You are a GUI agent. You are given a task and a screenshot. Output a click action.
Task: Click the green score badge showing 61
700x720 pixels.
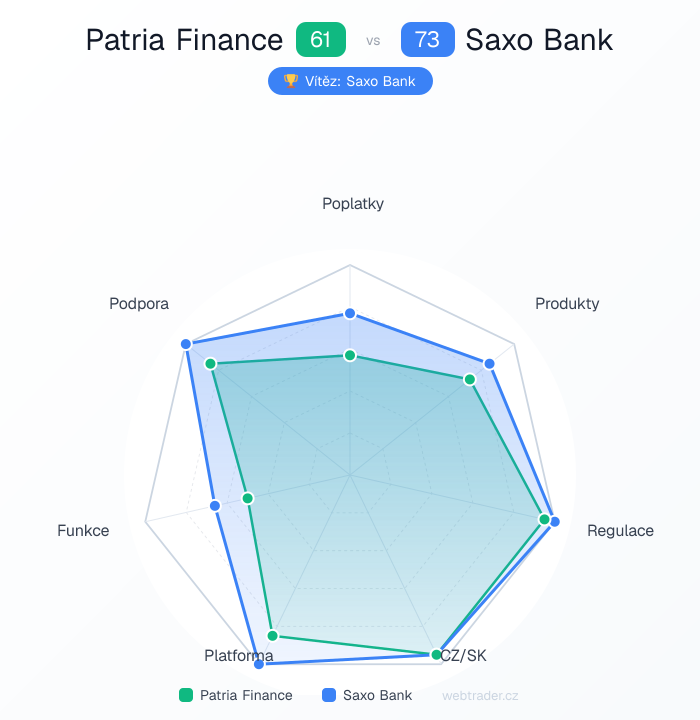(321, 40)
